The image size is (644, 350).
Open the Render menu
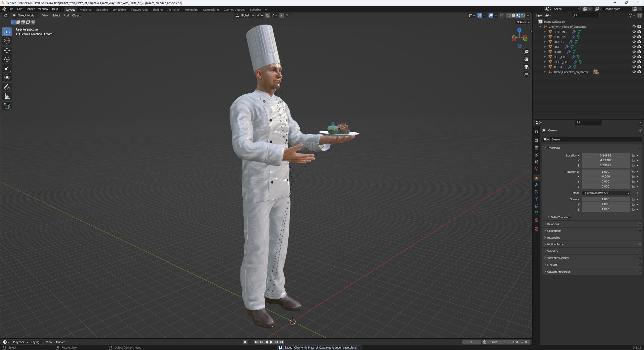[30, 9]
